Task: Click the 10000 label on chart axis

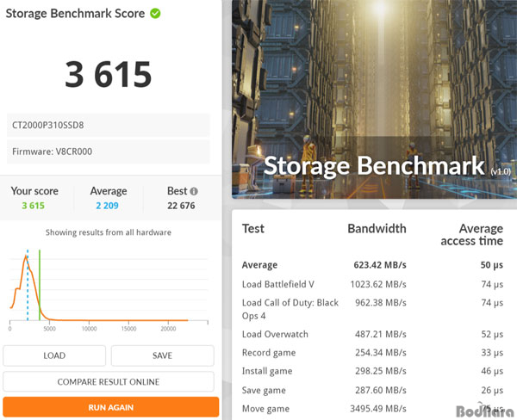Action: [x=89, y=329]
